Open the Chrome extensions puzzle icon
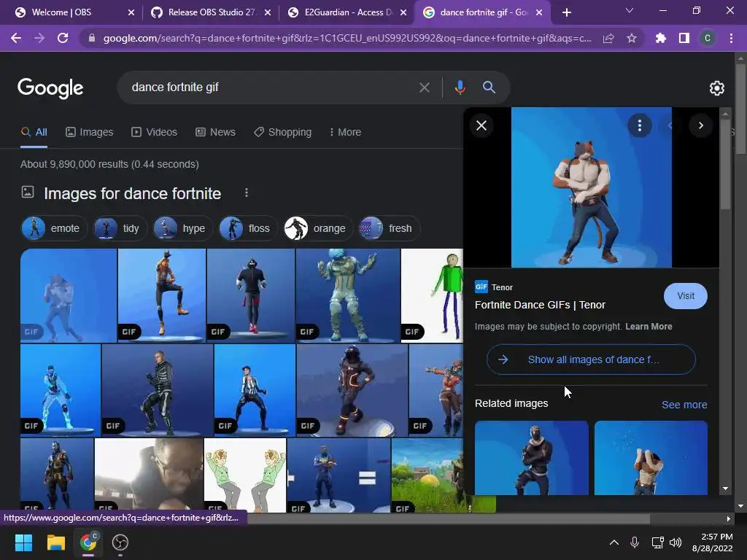This screenshot has width=747, height=560. coord(660,38)
